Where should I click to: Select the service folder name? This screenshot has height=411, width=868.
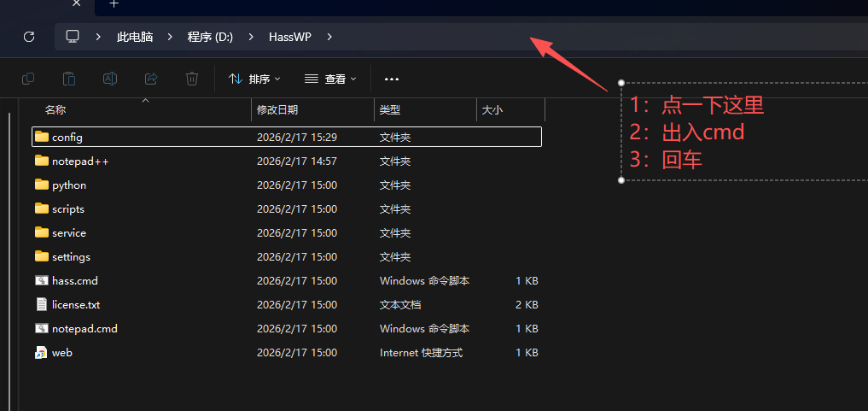(69, 232)
